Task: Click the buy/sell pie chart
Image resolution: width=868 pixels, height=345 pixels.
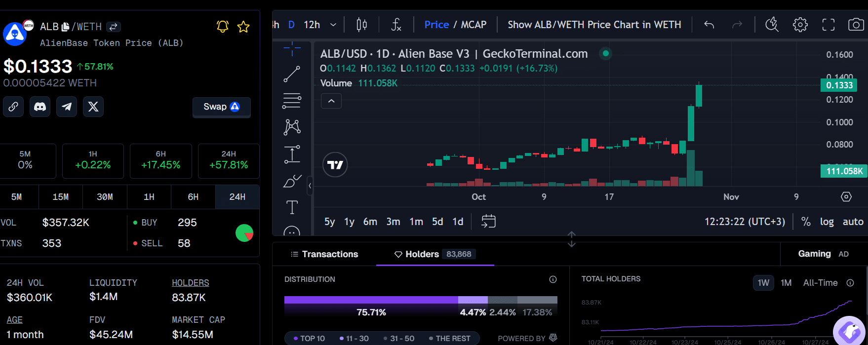Action: (244, 233)
